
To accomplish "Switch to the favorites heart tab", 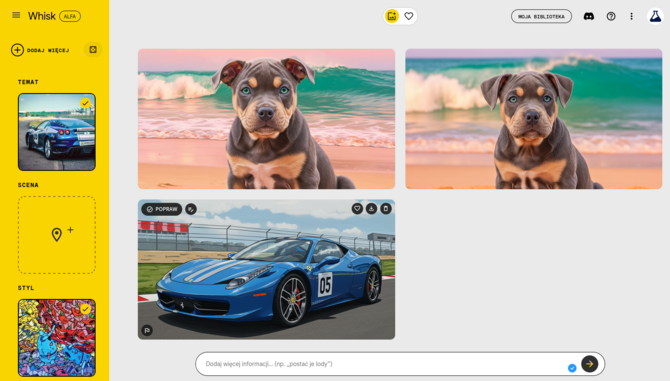I will 409,16.
